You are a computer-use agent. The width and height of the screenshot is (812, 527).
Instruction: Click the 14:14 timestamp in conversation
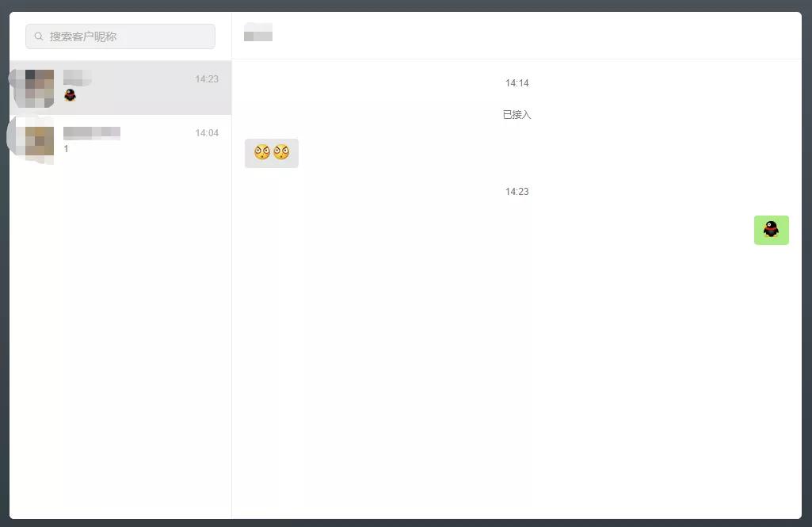[517, 83]
